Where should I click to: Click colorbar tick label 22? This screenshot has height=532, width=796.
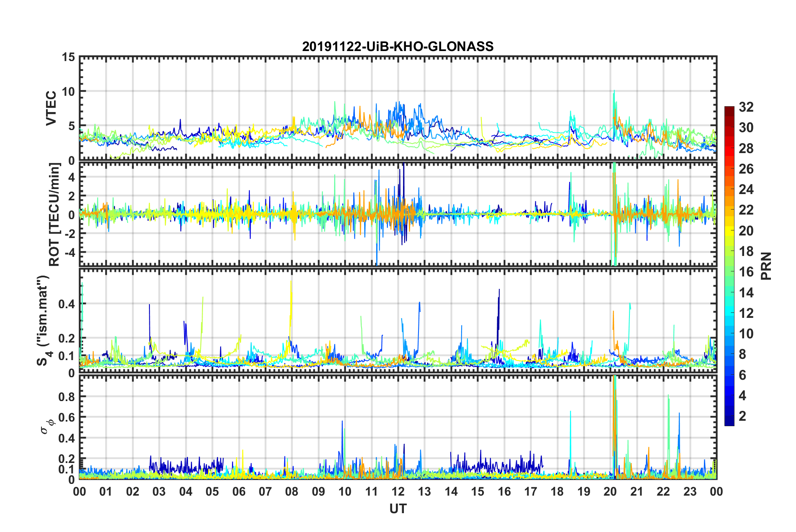click(746, 210)
